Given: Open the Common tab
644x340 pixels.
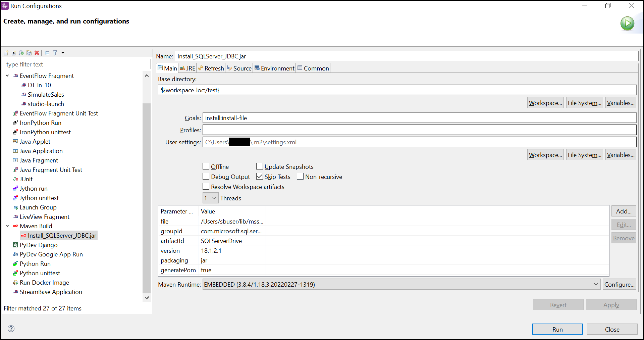Looking at the screenshot, I should tap(313, 68).
